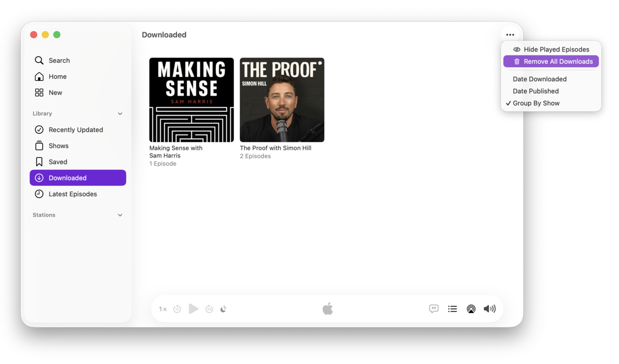Image resolution: width=619 pixels, height=364 pixels.
Task: Click the green full-screen window button
Action: 57,35
